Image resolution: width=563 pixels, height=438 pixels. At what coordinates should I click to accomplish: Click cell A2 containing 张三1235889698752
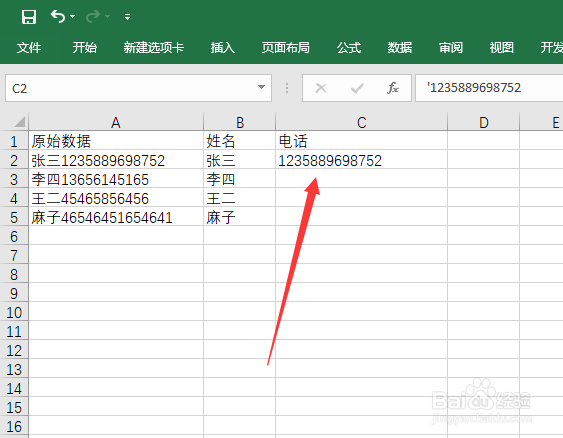coord(116,160)
